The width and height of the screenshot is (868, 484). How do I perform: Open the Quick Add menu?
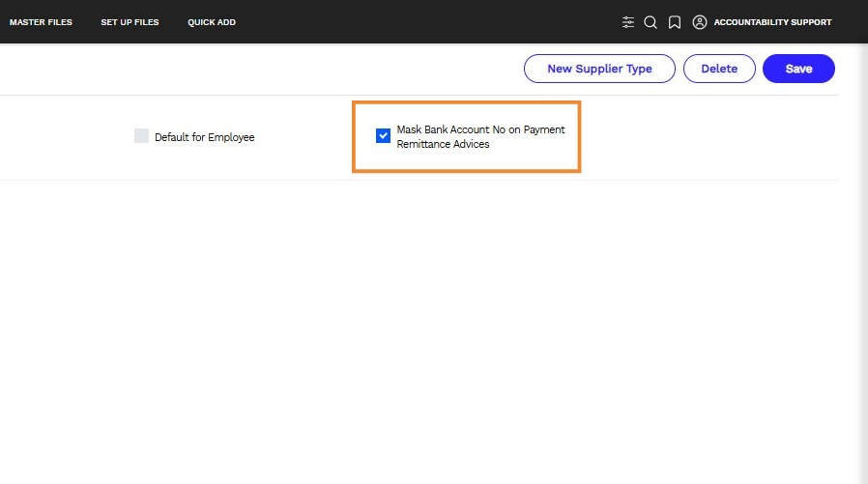click(x=212, y=22)
